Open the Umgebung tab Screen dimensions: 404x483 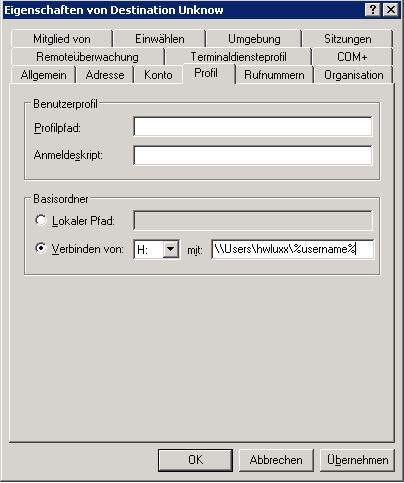tap(254, 39)
